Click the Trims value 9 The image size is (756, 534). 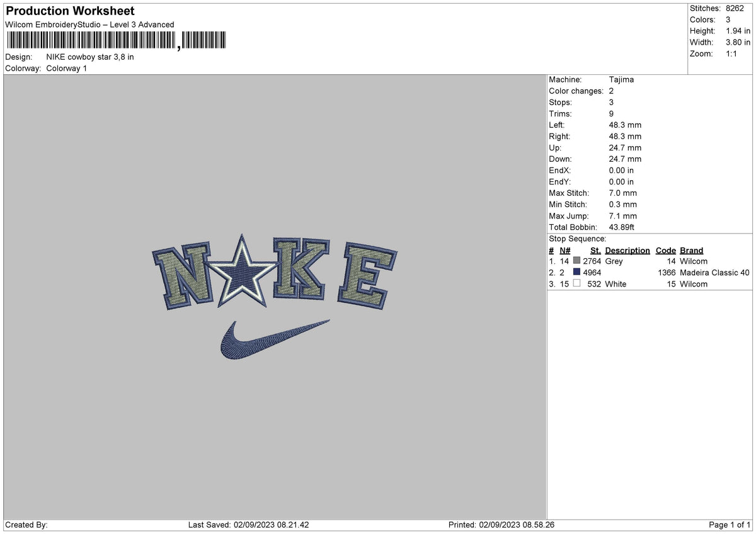(x=612, y=114)
